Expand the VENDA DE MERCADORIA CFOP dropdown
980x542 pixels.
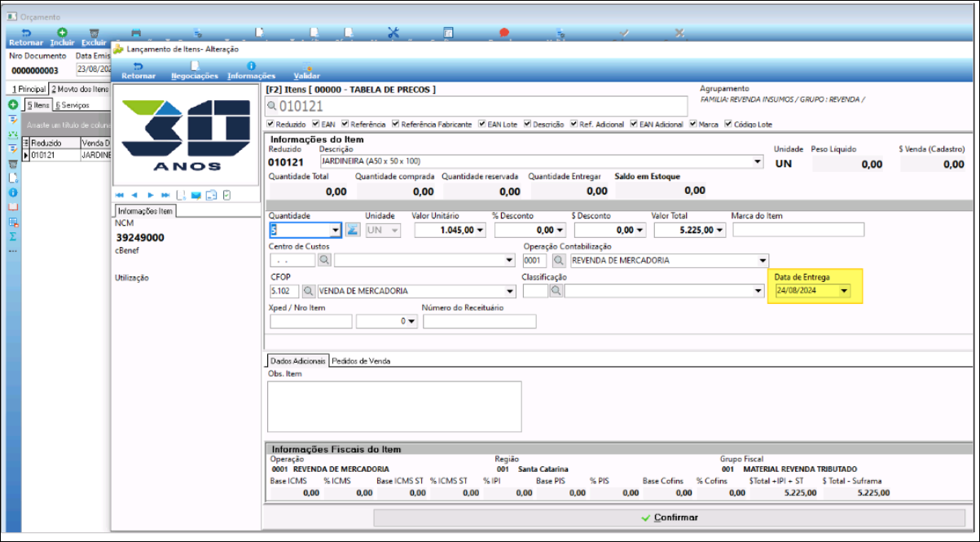point(509,291)
